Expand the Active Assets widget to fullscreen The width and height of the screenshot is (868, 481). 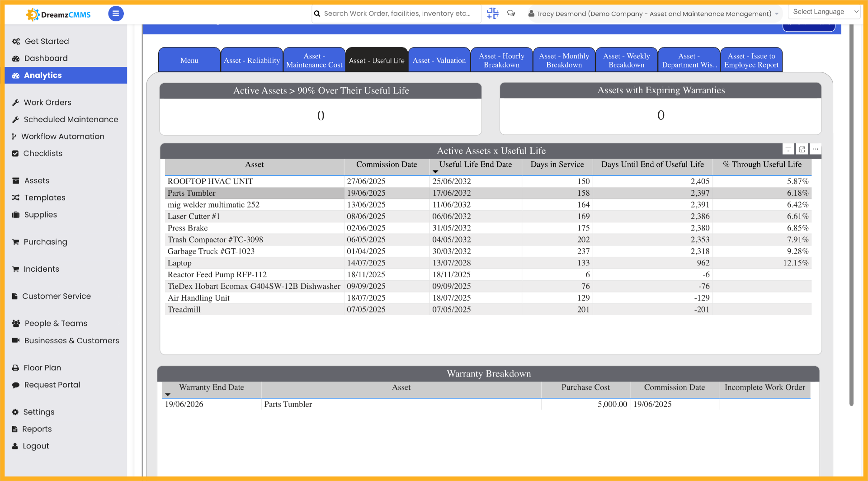point(802,149)
